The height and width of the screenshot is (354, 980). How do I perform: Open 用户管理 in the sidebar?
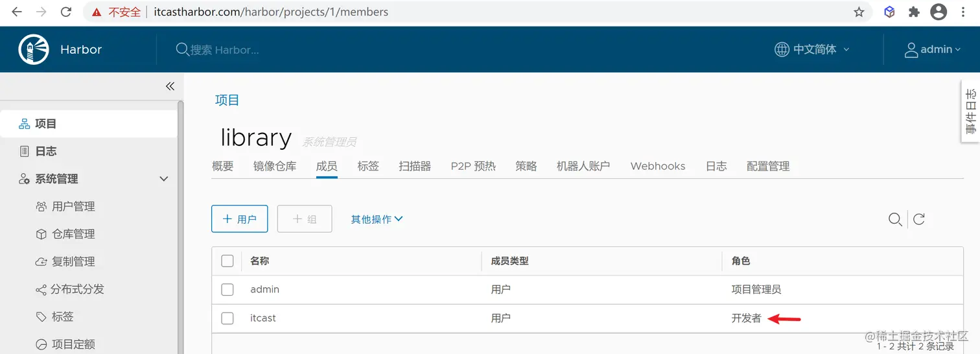73,206
